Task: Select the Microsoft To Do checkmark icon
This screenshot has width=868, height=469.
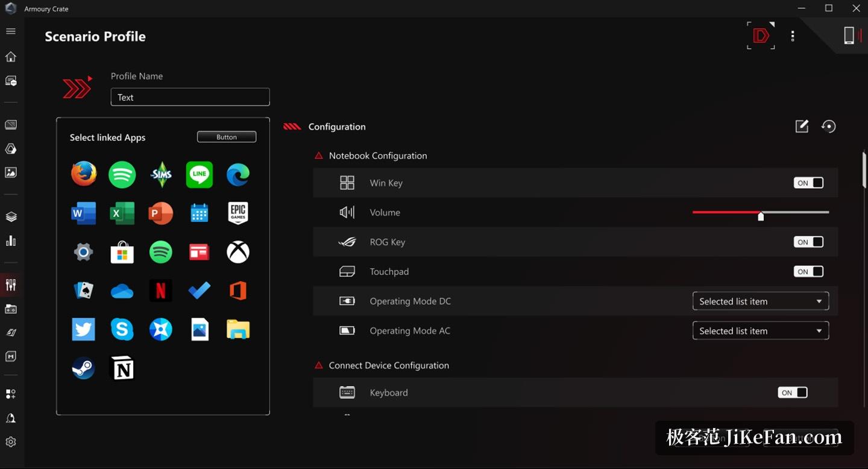Action: coord(199,291)
